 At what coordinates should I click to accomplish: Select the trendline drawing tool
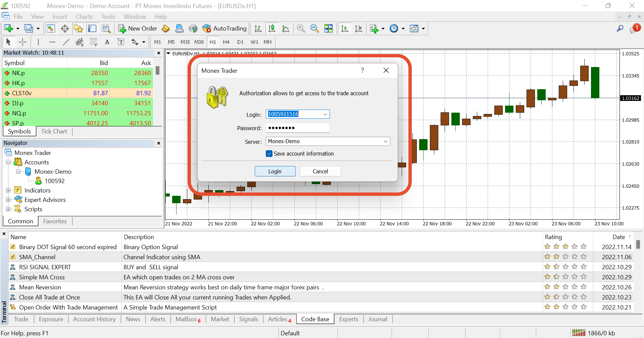tap(66, 42)
